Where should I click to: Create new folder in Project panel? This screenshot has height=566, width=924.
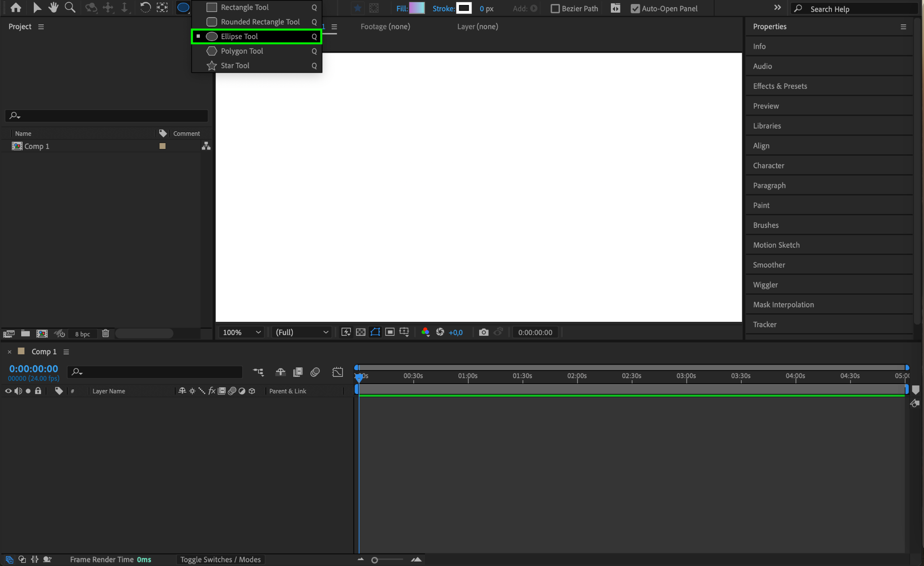click(25, 334)
